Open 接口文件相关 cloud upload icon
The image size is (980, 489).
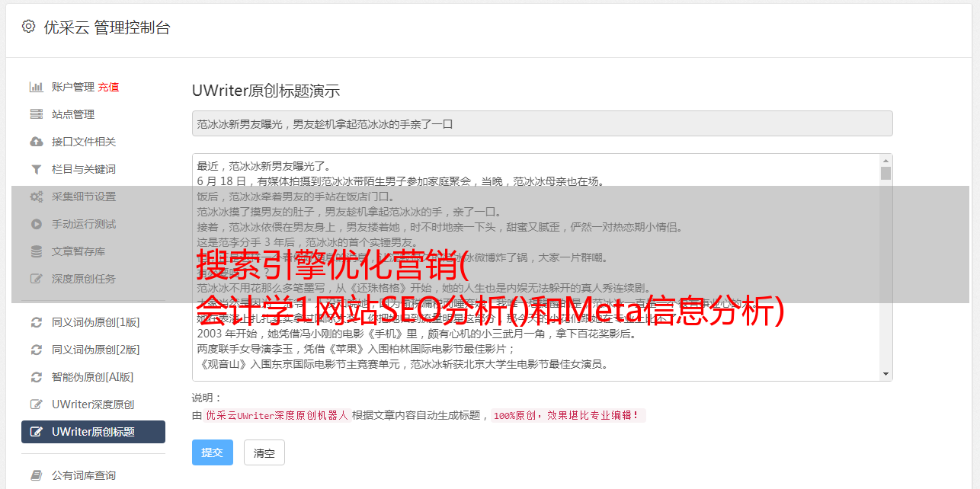[x=36, y=142]
